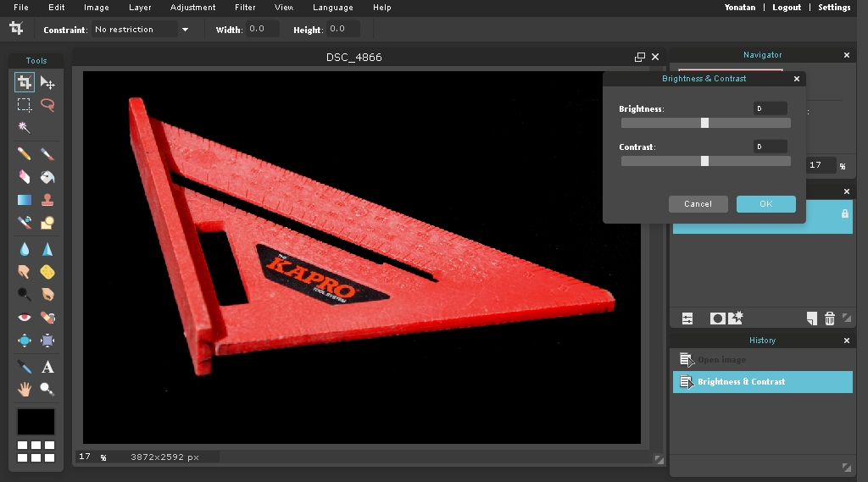Select the Hand pan tool
This screenshot has height=482, width=868.
[25, 390]
